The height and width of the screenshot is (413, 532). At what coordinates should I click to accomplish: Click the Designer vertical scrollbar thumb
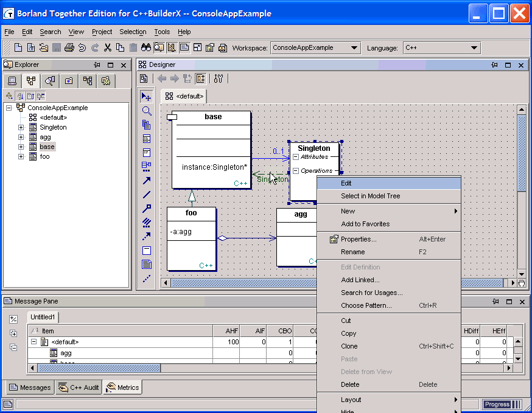(522, 153)
